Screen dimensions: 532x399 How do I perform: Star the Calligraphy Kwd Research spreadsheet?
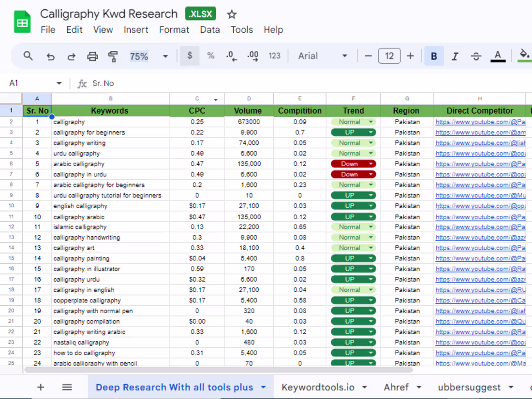(x=232, y=14)
